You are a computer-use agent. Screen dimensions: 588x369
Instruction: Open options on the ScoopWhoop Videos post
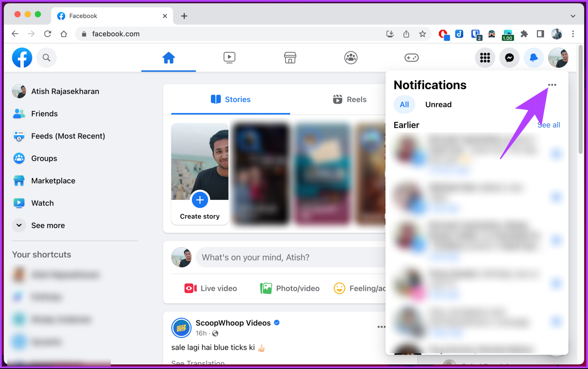[381, 327]
